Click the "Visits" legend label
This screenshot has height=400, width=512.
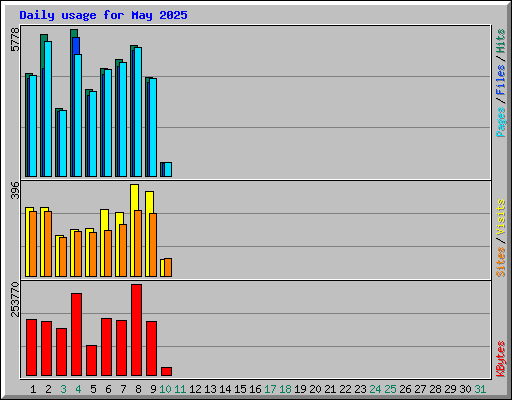[x=501, y=217]
